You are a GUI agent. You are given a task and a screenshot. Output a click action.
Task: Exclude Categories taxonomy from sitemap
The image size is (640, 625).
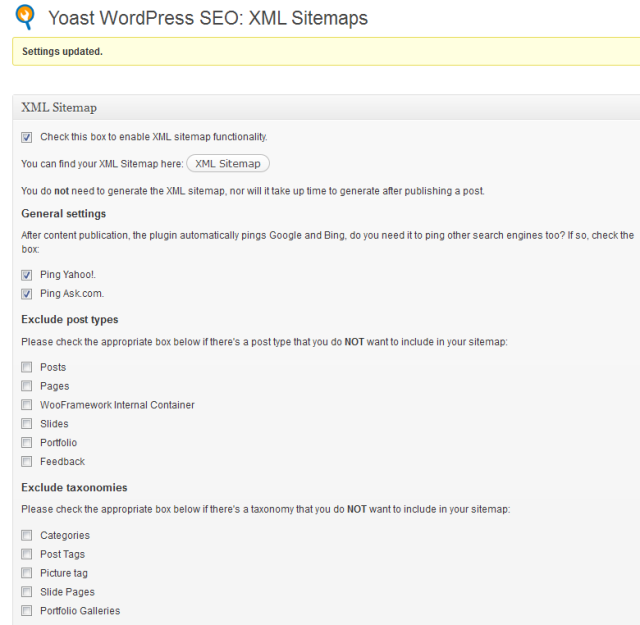pyautogui.click(x=27, y=536)
